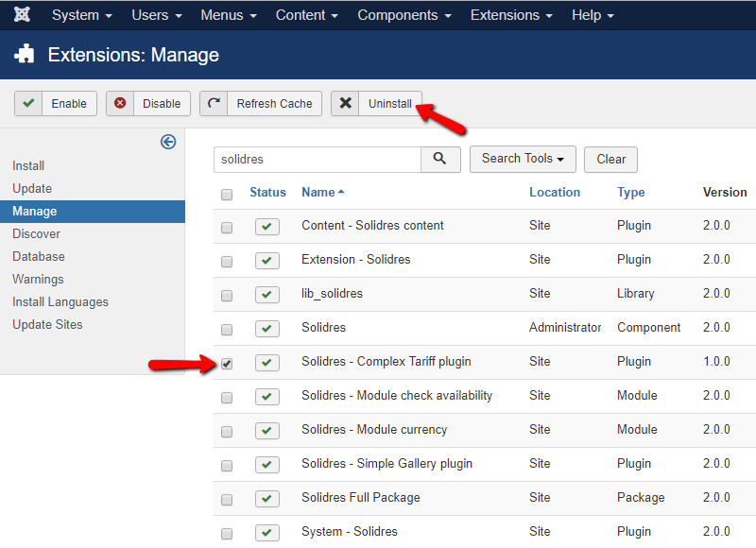Click the red Disable icon
Viewport: 756px width, 548px height.
[x=120, y=104]
